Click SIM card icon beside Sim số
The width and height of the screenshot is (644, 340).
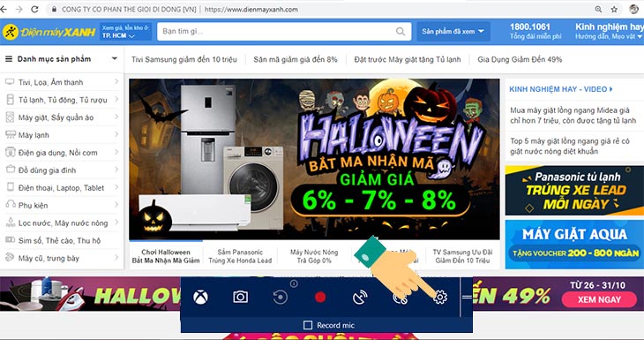[11, 239]
